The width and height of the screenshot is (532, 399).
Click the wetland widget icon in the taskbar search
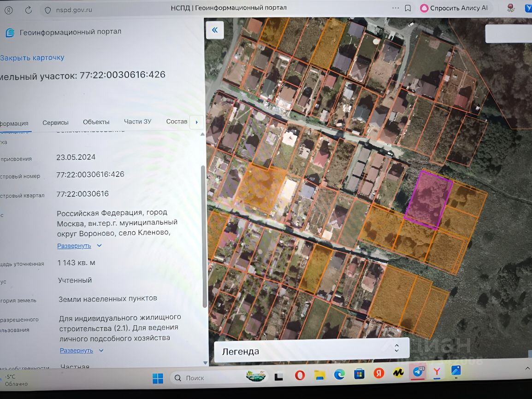(x=255, y=376)
